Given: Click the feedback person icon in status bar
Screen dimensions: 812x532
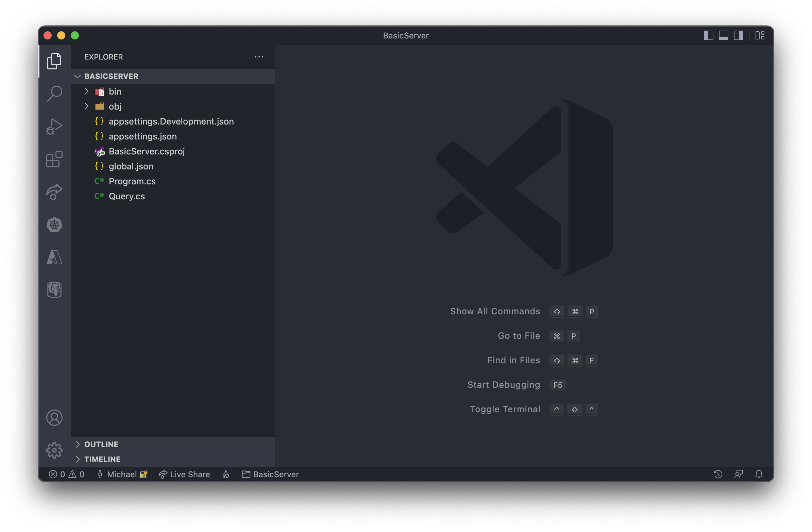Looking at the screenshot, I should coord(738,475).
